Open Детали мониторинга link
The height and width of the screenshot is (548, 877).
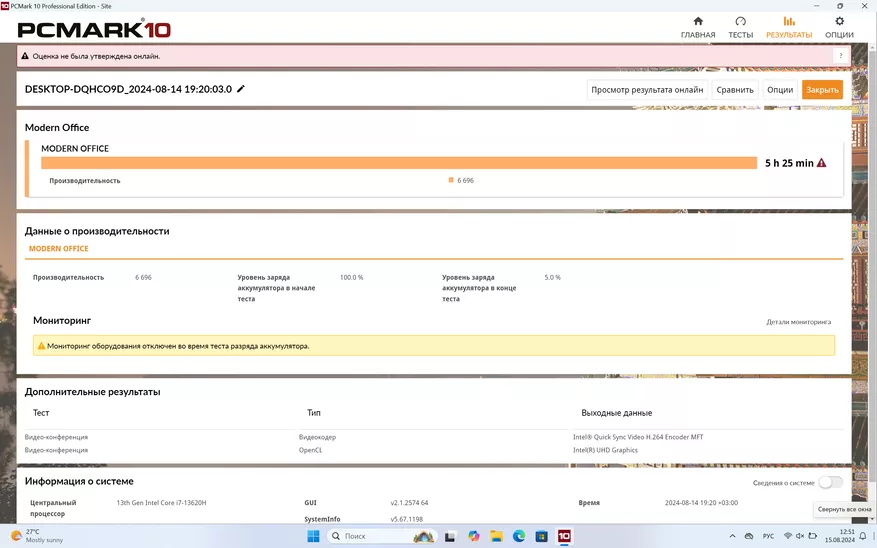click(798, 322)
